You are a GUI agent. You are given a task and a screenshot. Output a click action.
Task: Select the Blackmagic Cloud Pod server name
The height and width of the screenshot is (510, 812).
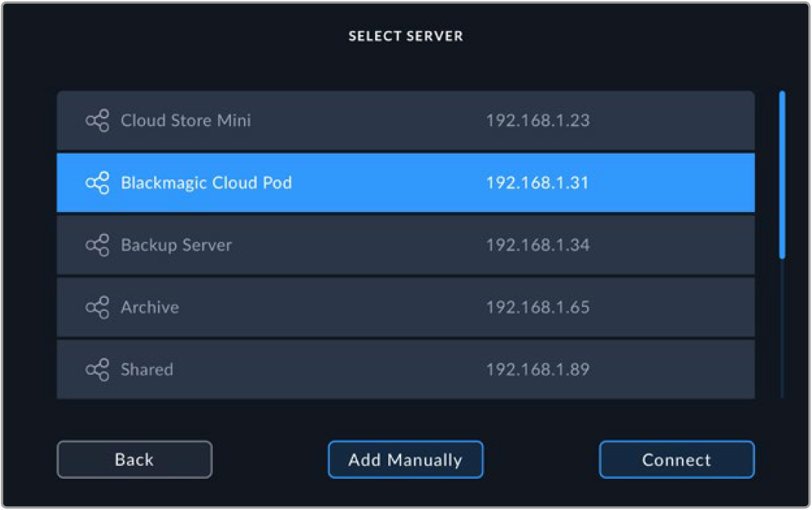click(206, 183)
